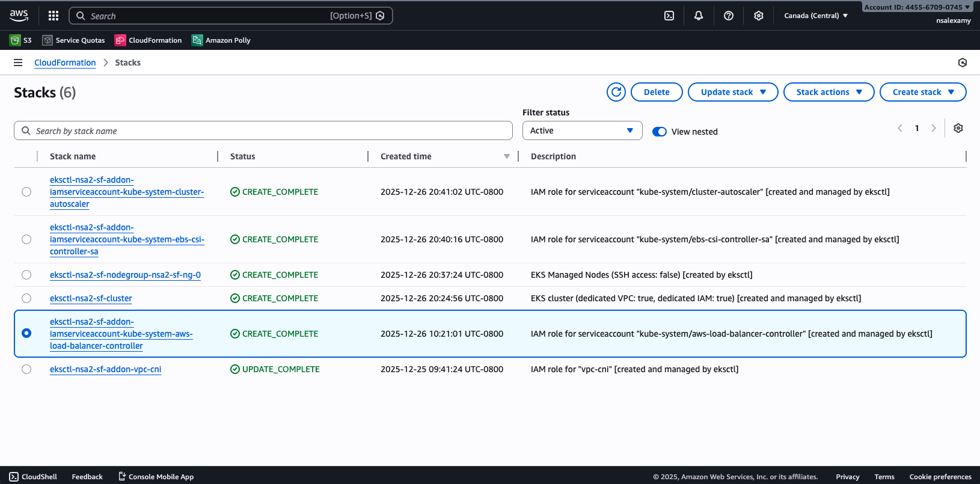Open the Filter status Active dropdown
This screenshot has width=980, height=484.
582,130
